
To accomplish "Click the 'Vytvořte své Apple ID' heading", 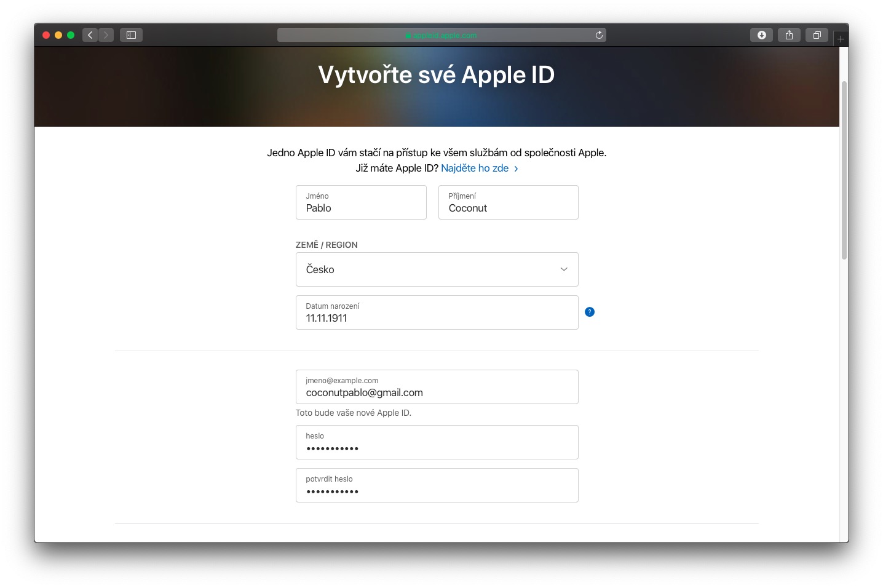I will 437,75.
